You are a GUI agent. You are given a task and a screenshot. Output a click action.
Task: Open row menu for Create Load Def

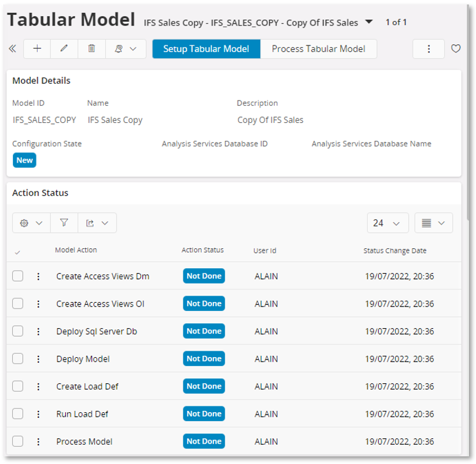[x=38, y=387]
